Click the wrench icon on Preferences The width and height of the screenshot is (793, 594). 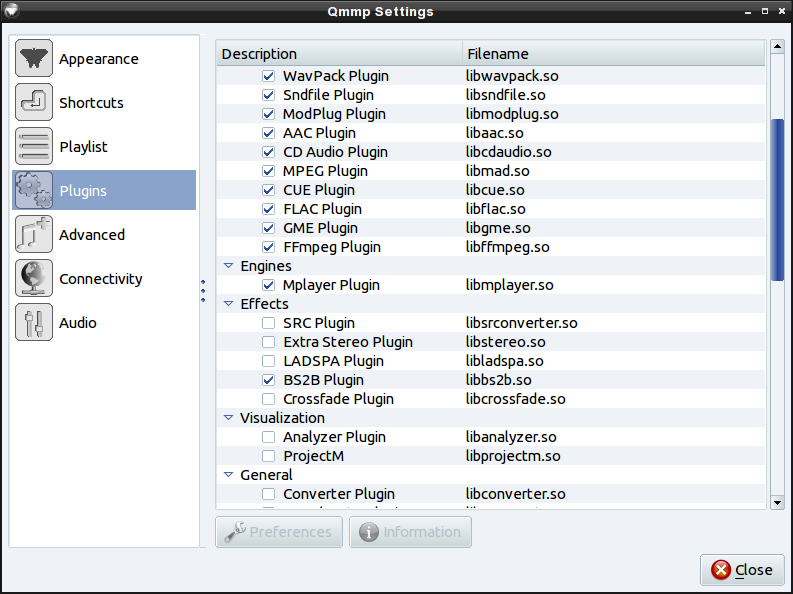pyautogui.click(x=235, y=532)
